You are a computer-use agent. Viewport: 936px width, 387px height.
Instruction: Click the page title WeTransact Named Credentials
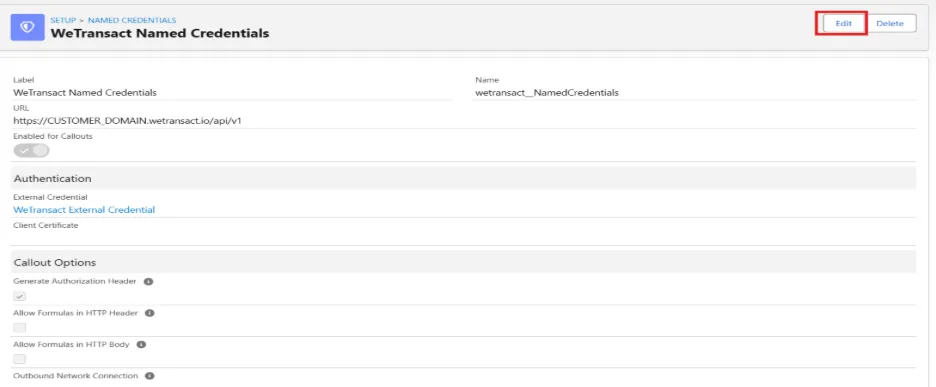(x=159, y=33)
